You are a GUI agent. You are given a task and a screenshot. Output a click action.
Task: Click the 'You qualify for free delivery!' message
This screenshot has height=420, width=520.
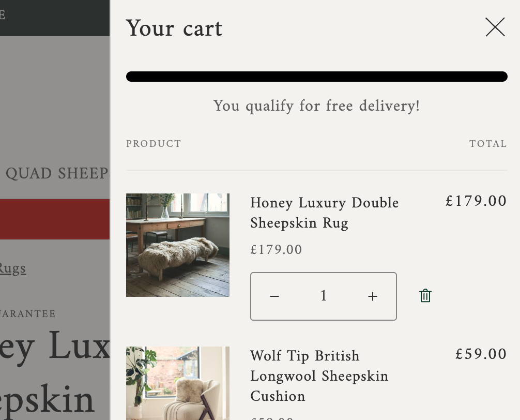coord(316,106)
